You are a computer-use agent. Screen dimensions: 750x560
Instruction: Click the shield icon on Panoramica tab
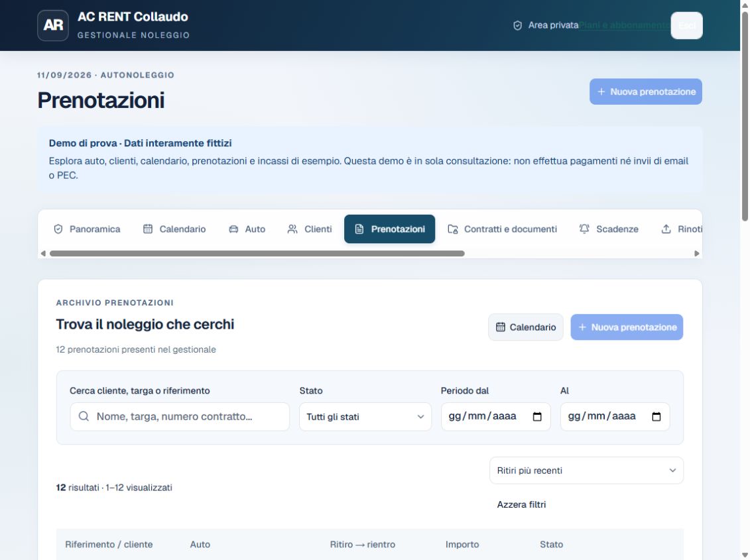point(58,229)
